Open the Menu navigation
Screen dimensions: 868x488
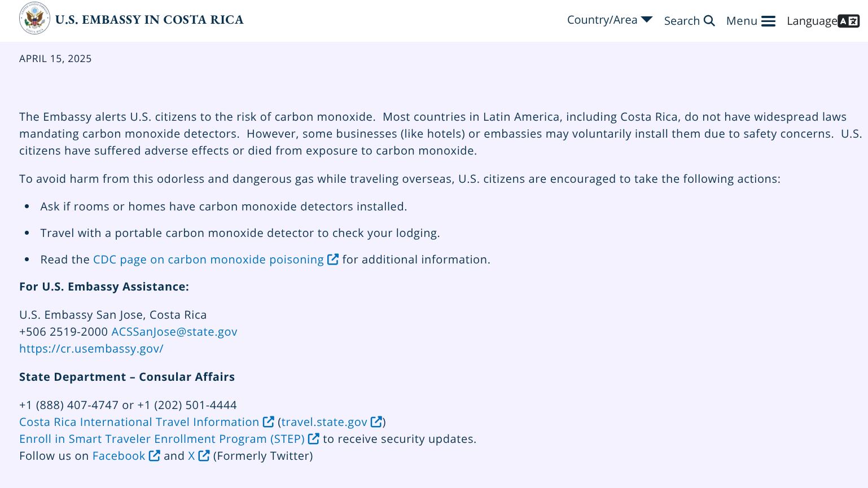pyautogui.click(x=742, y=21)
